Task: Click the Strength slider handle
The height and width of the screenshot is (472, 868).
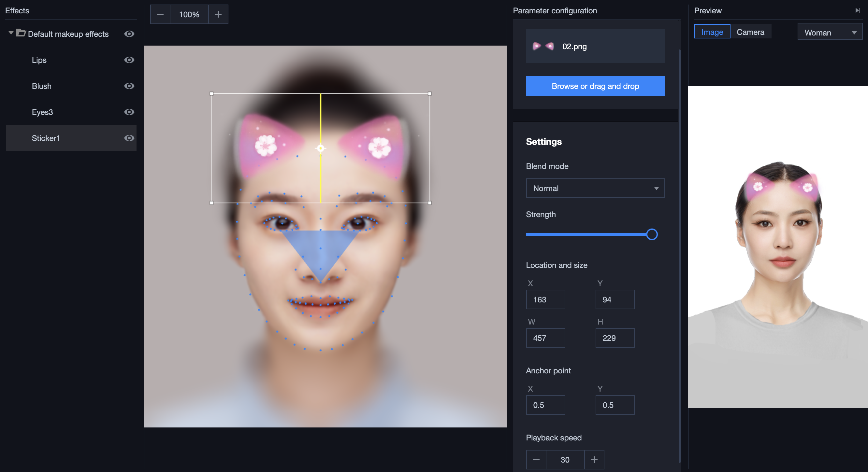Action: pos(652,234)
